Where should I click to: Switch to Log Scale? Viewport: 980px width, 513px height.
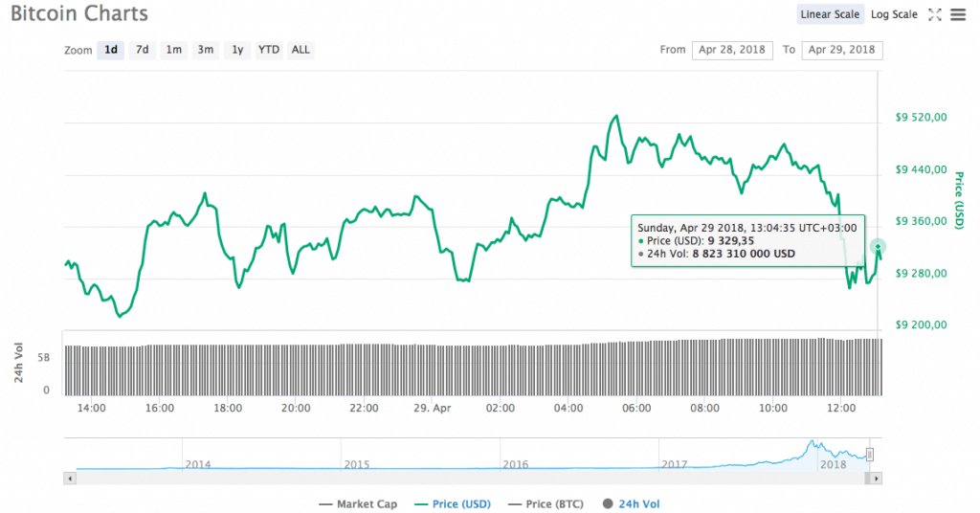click(x=894, y=14)
